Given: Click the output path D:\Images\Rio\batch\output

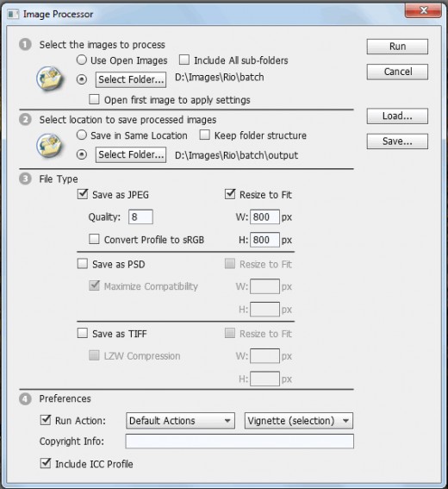Looking at the screenshot, I should click(236, 155).
